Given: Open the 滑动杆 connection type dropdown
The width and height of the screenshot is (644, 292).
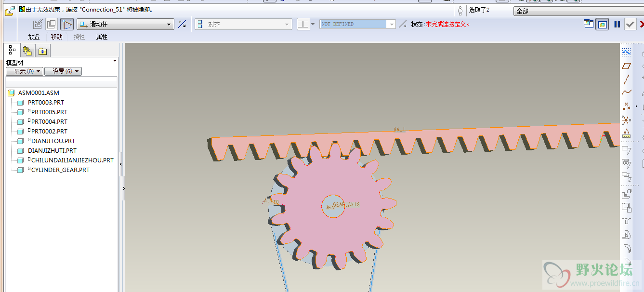Looking at the screenshot, I should point(125,24).
